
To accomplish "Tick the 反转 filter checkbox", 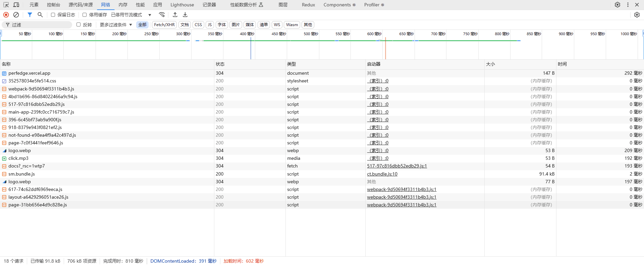I will pos(78,24).
